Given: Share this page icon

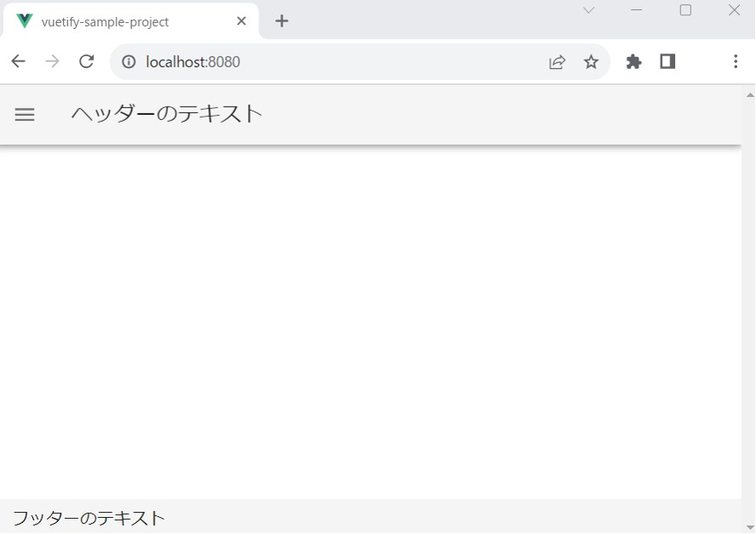Looking at the screenshot, I should click(x=557, y=61).
